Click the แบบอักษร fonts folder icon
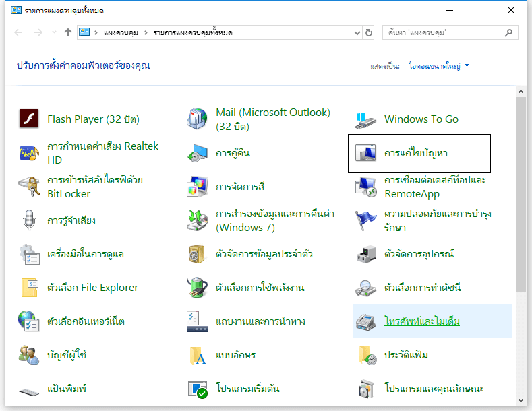 pos(198,355)
